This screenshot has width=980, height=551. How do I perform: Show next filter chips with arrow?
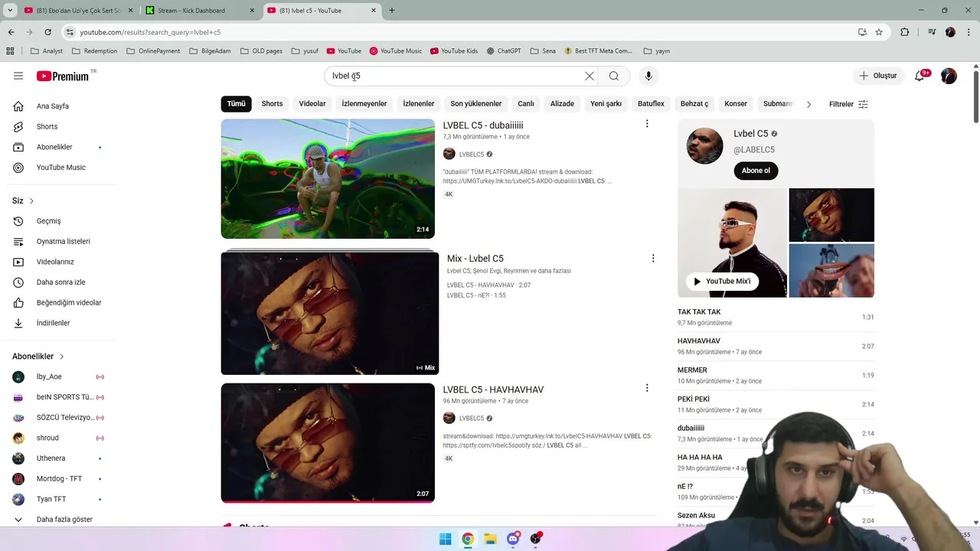point(808,104)
